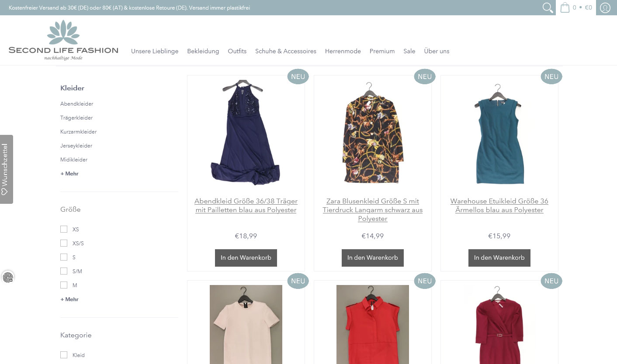
Task: Open Warehouse Etuikleid product title
Action: click(499, 206)
